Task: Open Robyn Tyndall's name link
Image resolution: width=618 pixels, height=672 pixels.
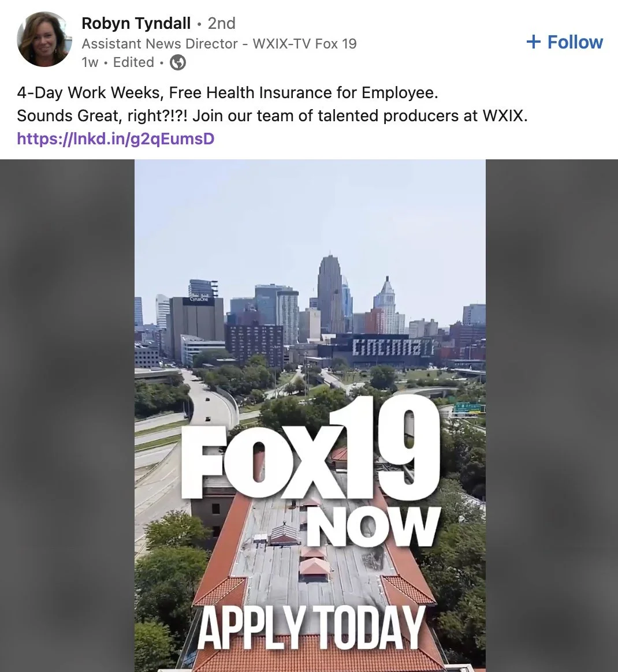Action: [x=136, y=23]
